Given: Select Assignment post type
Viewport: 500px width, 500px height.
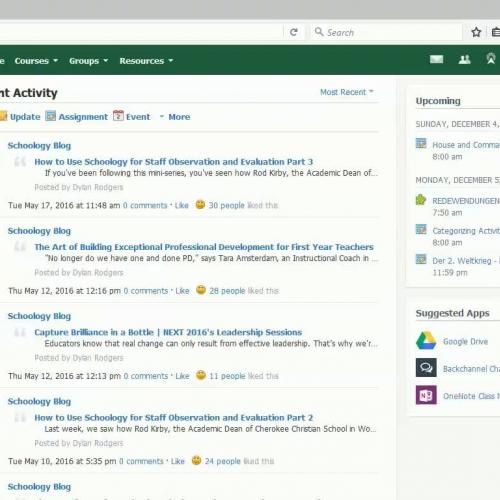Looking at the screenshot, I should pos(83,117).
